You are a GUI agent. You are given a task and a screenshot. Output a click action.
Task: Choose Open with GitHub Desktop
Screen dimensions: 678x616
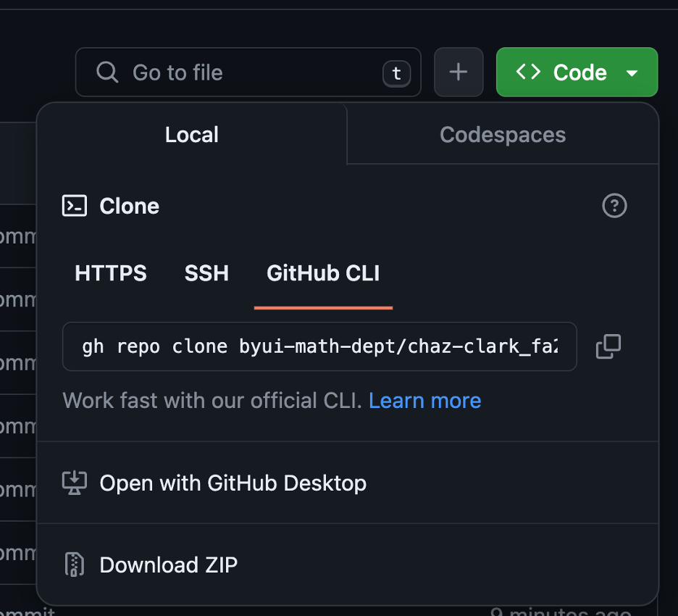click(x=233, y=483)
